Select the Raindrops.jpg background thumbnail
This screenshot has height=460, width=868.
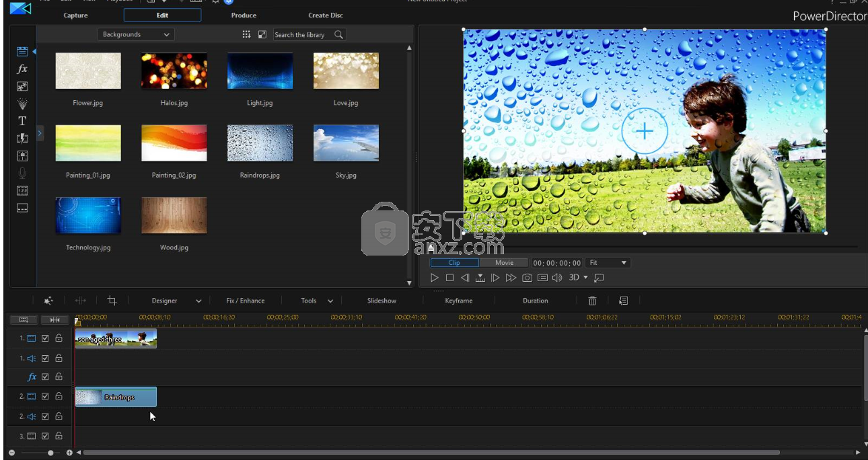260,143
